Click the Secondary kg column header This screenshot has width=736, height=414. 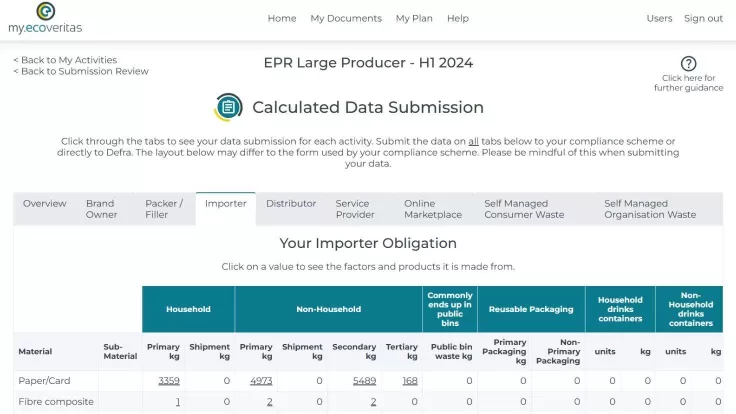pos(354,352)
